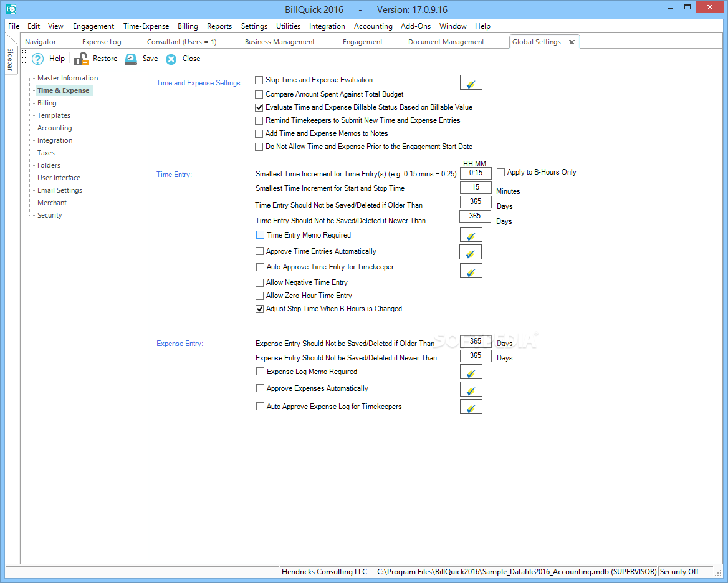The width and height of the screenshot is (728, 583).
Task: Check Do Not Allow Time Prior to Engagement Start
Action: point(259,147)
